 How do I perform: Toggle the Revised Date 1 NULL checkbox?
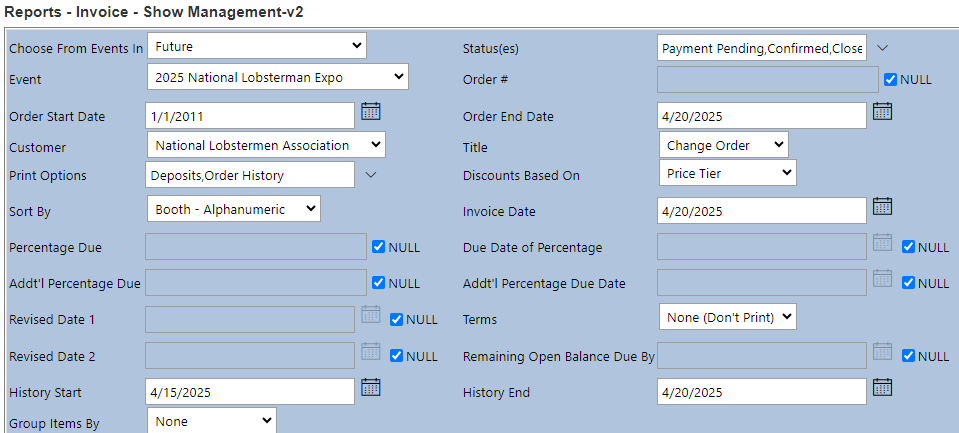(397, 320)
